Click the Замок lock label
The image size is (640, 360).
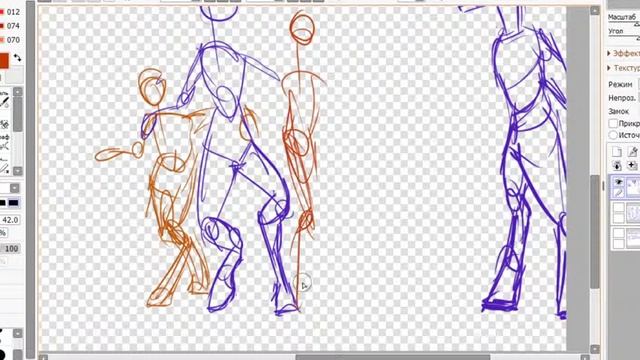618,111
